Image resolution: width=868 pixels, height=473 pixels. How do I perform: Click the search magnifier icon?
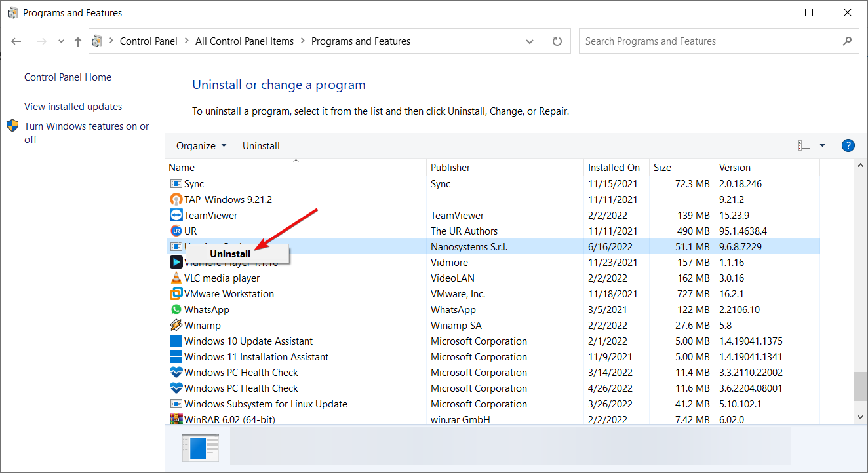[847, 41]
